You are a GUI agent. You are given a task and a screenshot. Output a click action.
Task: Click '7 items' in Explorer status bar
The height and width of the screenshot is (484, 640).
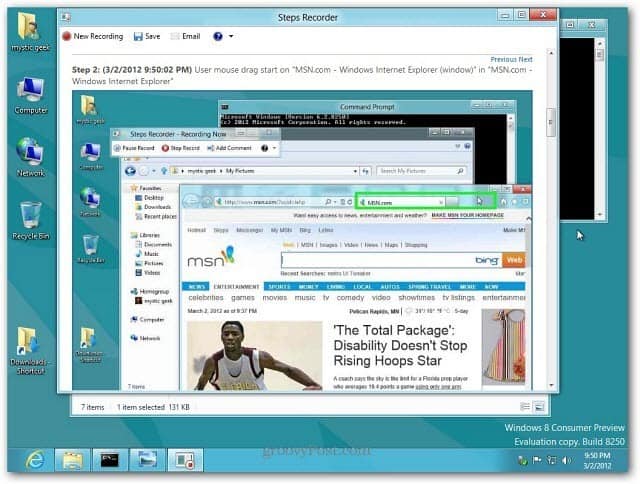(92, 407)
